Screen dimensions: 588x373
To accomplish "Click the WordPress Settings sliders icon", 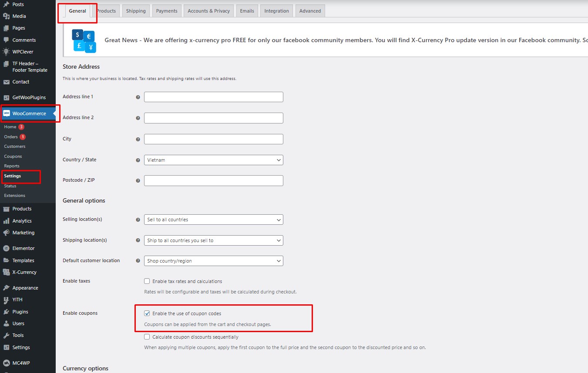I will tap(6, 347).
